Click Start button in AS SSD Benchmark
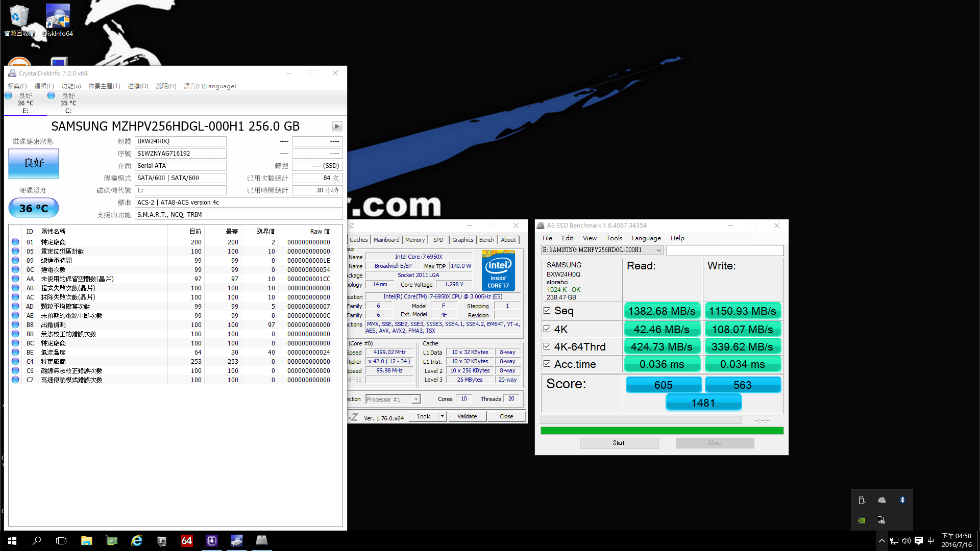Viewport: 980px width, 551px height. pos(619,443)
